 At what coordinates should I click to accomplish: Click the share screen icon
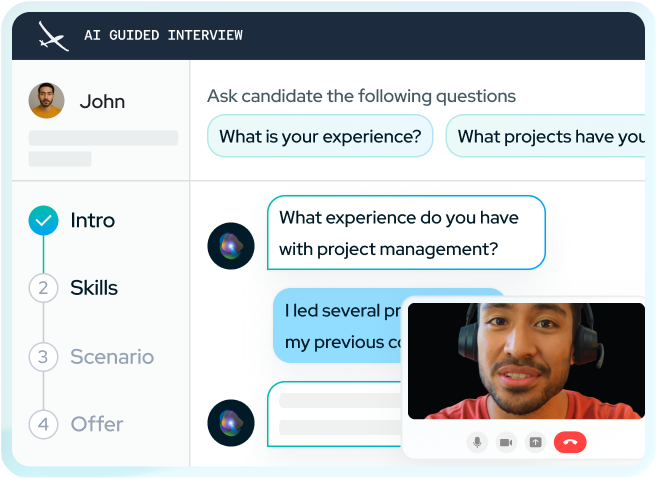tap(535, 442)
